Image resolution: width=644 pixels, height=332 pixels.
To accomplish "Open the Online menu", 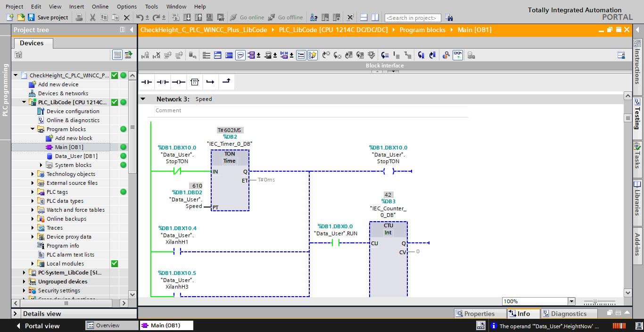I will point(100,7).
